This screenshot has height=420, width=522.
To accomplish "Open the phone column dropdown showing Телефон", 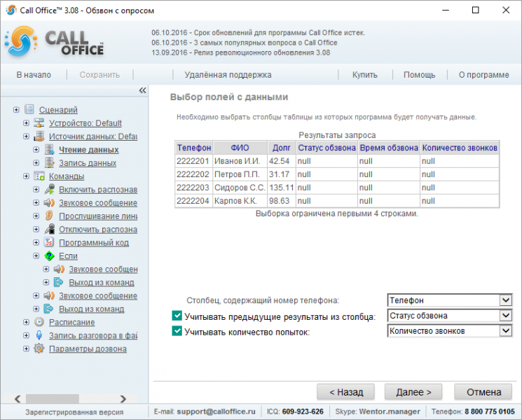I will pos(506,300).
